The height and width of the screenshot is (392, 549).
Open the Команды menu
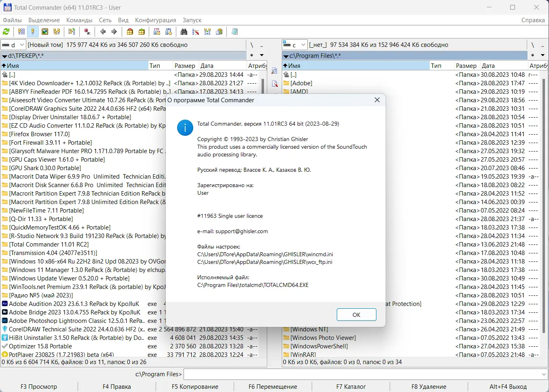click(x=79, y=20)
